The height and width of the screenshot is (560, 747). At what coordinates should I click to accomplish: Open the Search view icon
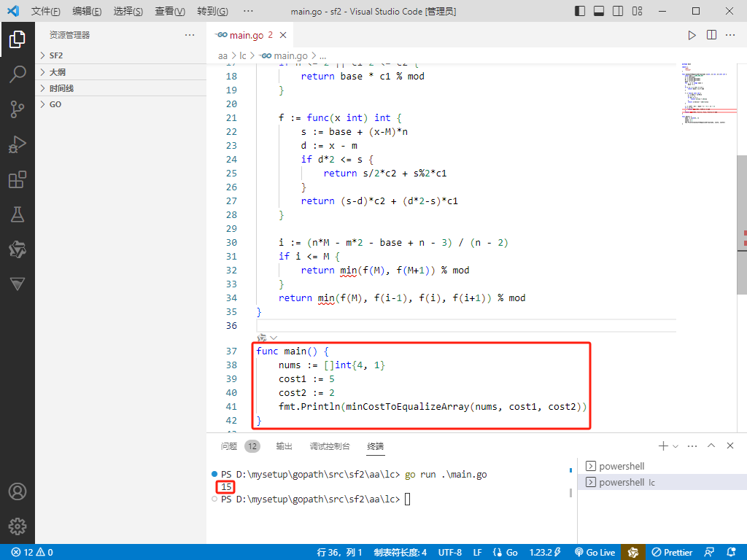click(x=18, y=74)
